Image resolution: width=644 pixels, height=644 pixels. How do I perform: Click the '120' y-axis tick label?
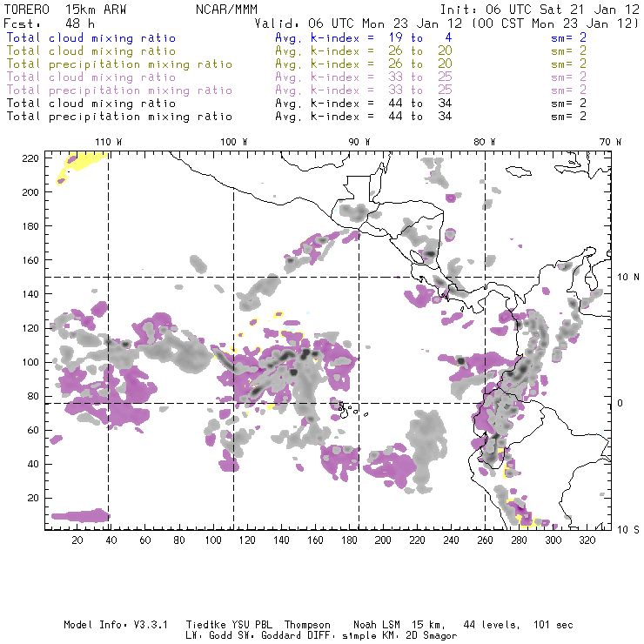(30, 328)
